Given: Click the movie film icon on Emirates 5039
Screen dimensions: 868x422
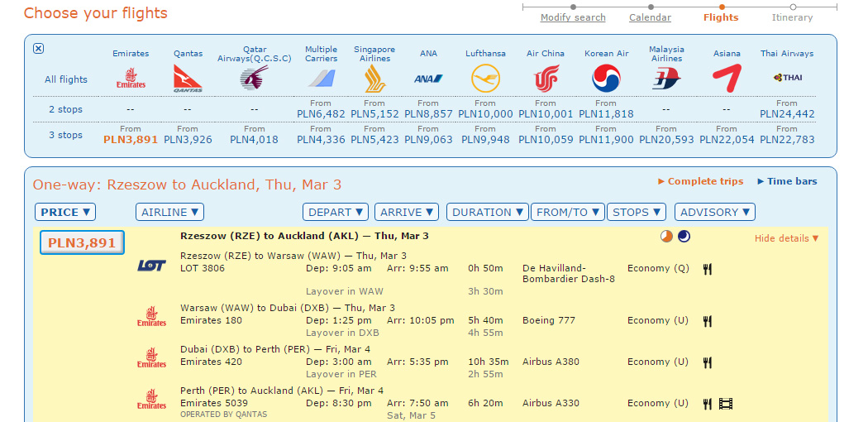Looking at the screenshot, I should 726,404.
